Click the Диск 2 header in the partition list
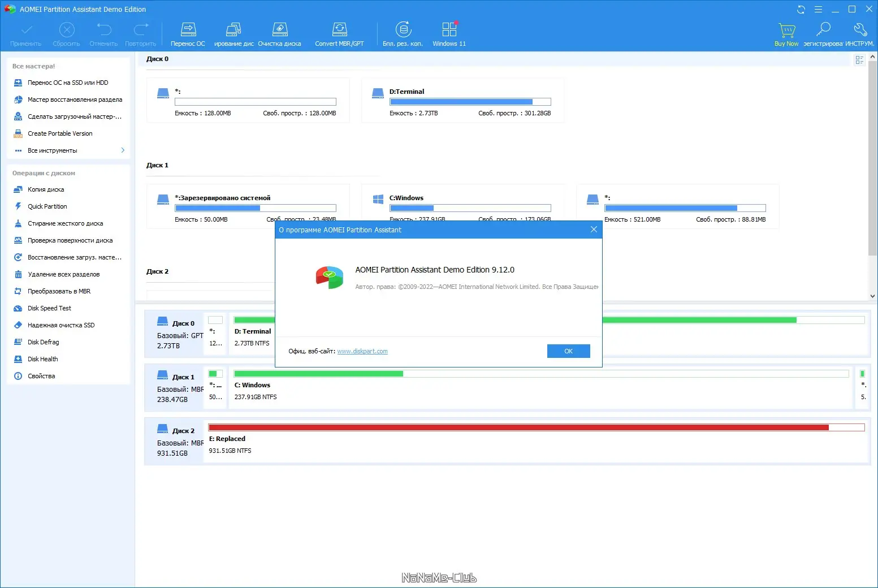 [157, 271]
